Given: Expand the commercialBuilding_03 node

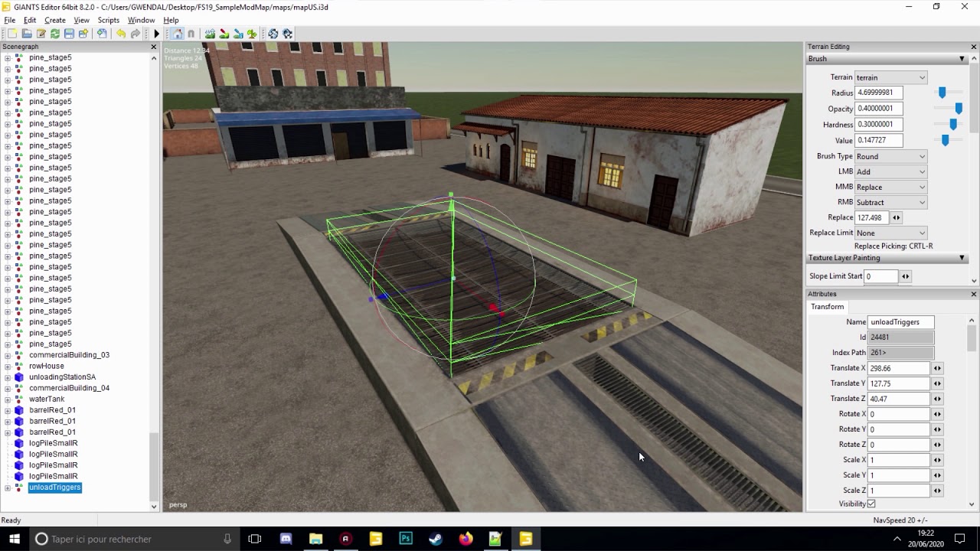Looking at the screenshot, I should [x=8, y=355].
